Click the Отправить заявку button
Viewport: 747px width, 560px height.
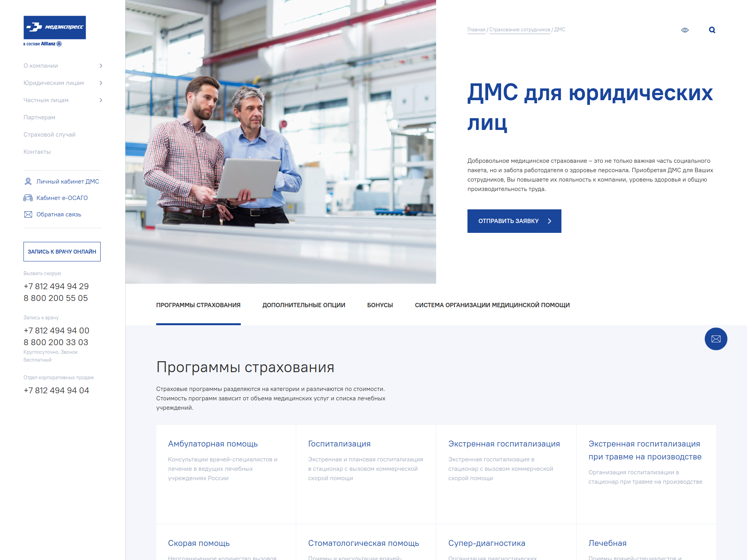pos(514,221)
